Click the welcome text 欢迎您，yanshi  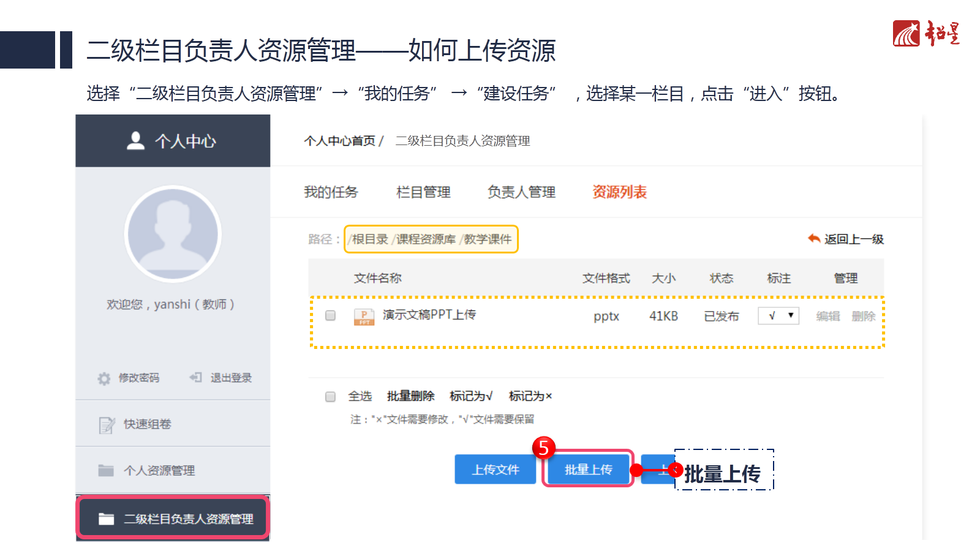pyautogui.click(x=170, y=304)
